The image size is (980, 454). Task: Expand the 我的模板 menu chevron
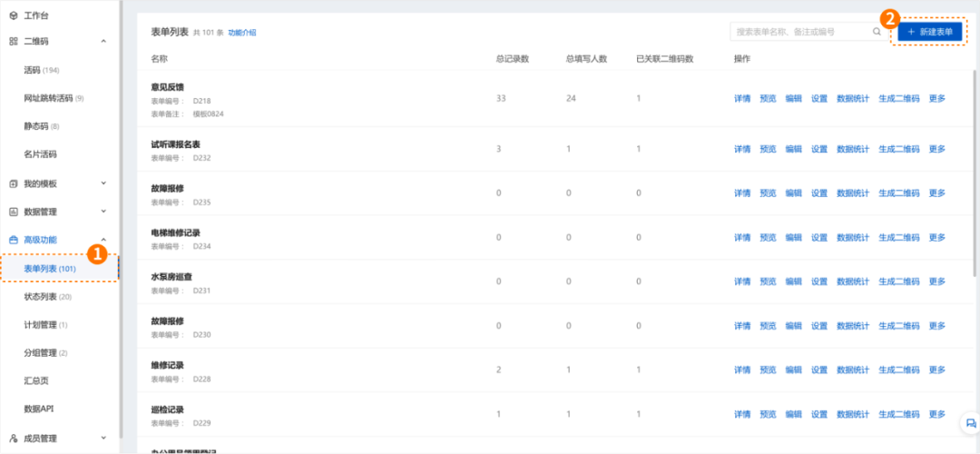103,183
